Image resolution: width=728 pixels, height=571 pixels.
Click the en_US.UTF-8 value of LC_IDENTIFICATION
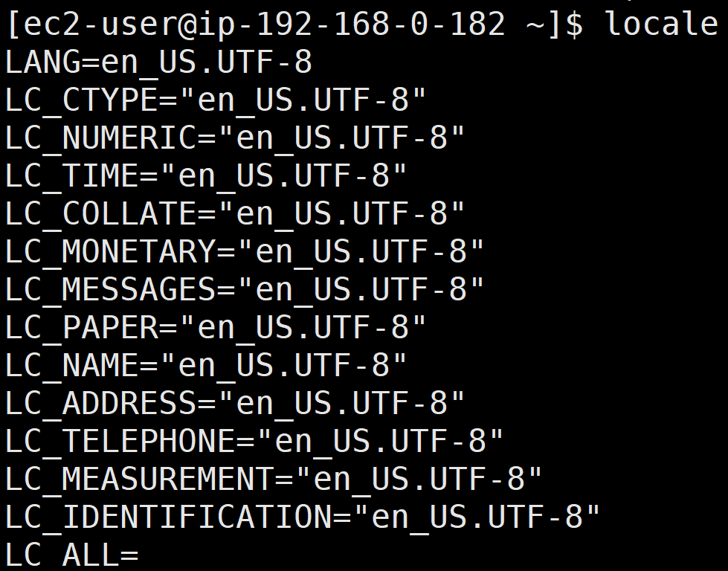pos(477,517)
